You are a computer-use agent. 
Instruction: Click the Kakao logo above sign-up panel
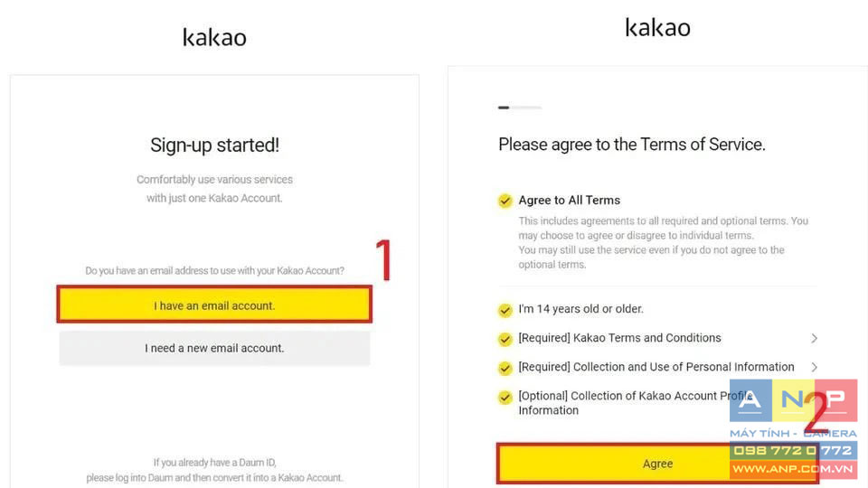tap(214, 37)
